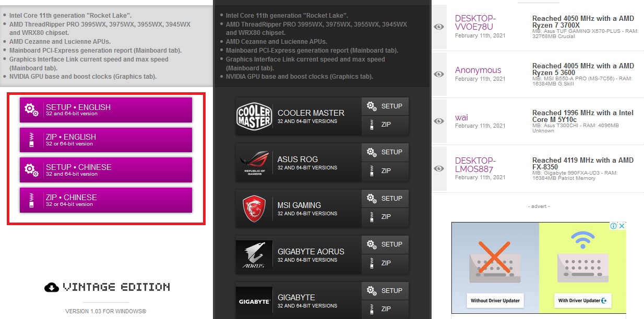Click the COOLER MASTER title text
Viewport: 644px width, 319px height.
[311, 113]
